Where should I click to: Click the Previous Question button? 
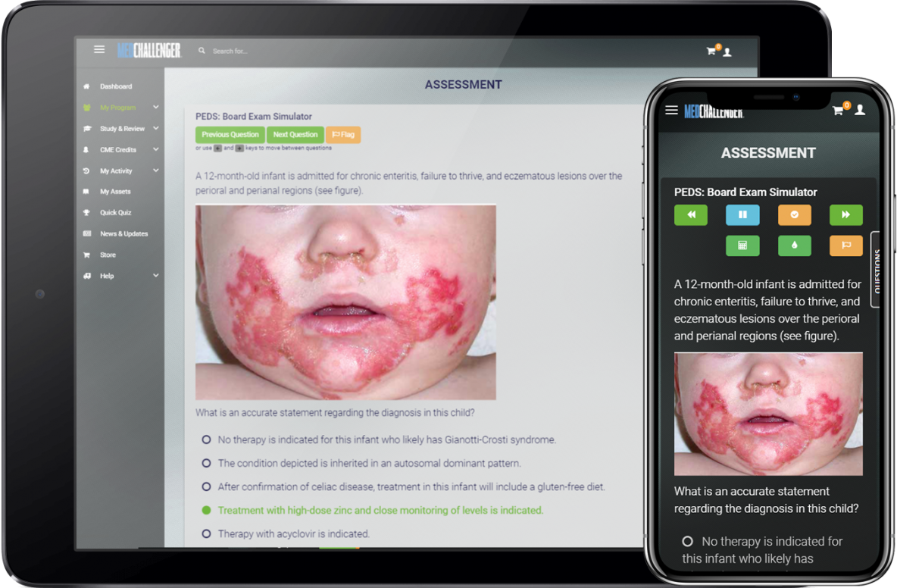tap(230, 134)
